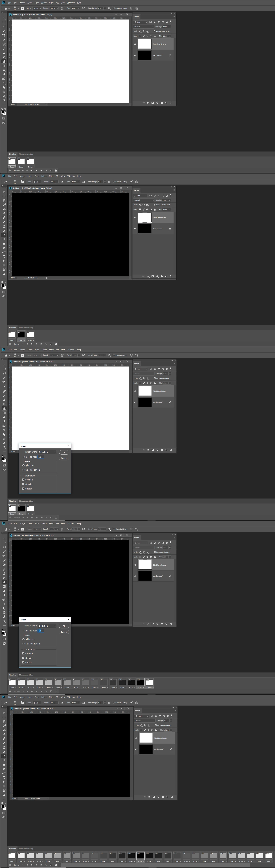
Task: Uncheck Opacity in Tween dialog over white canvas
Action: click(23, 484)
